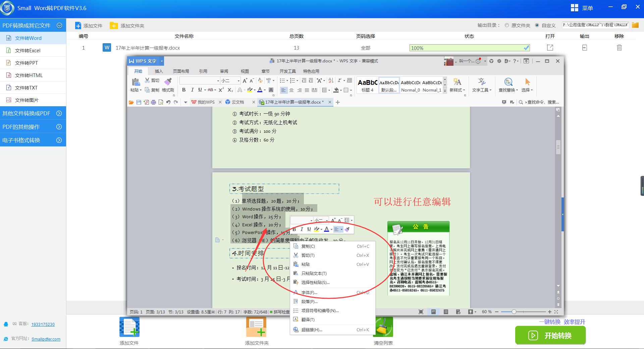644x349 pixels.
Task: Open the font name combo box in ribbon
Action: click(x=200, y=80)
